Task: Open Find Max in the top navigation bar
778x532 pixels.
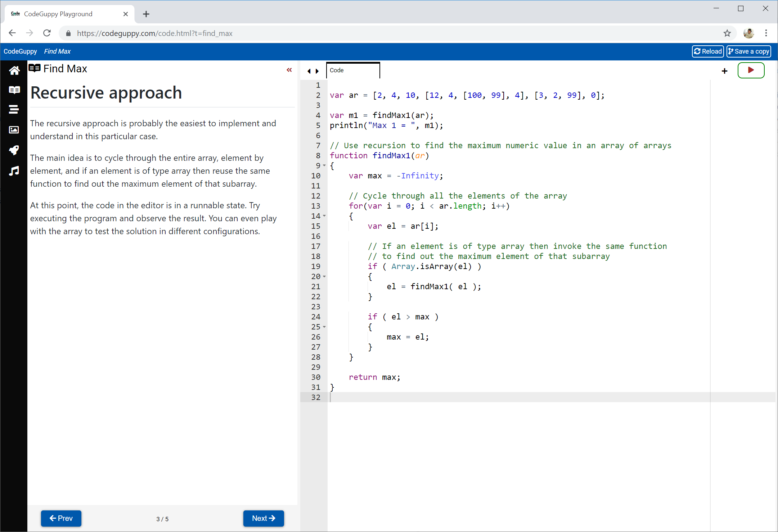Action: pos(57,51)
